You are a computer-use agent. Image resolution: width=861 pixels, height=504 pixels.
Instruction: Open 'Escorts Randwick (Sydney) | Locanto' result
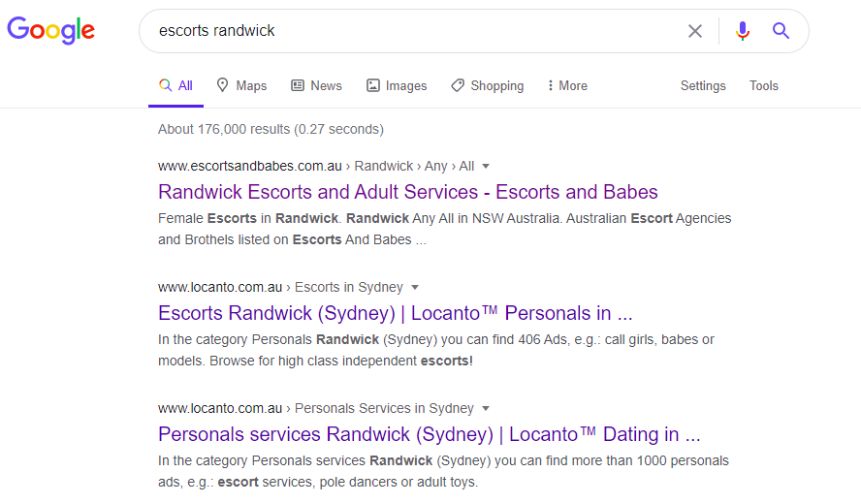tap(396, 313)
